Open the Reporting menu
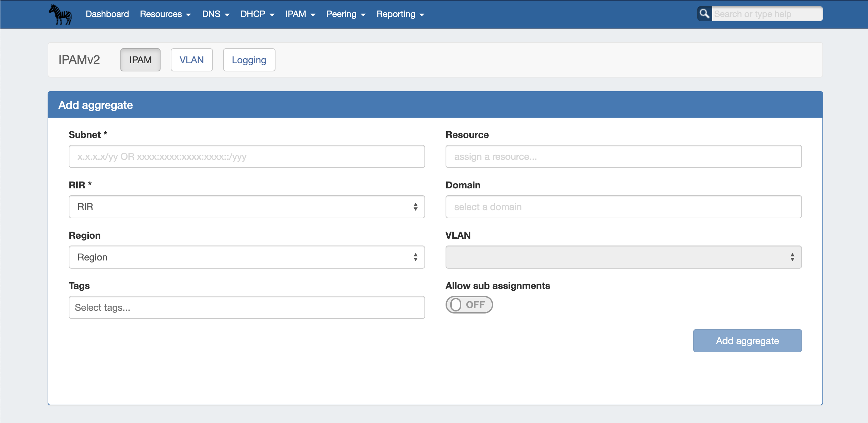The image size is (868, 423). [x=400, y=14]
